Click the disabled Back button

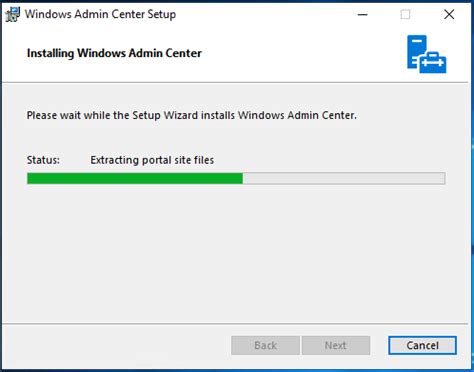pos(265,345)
